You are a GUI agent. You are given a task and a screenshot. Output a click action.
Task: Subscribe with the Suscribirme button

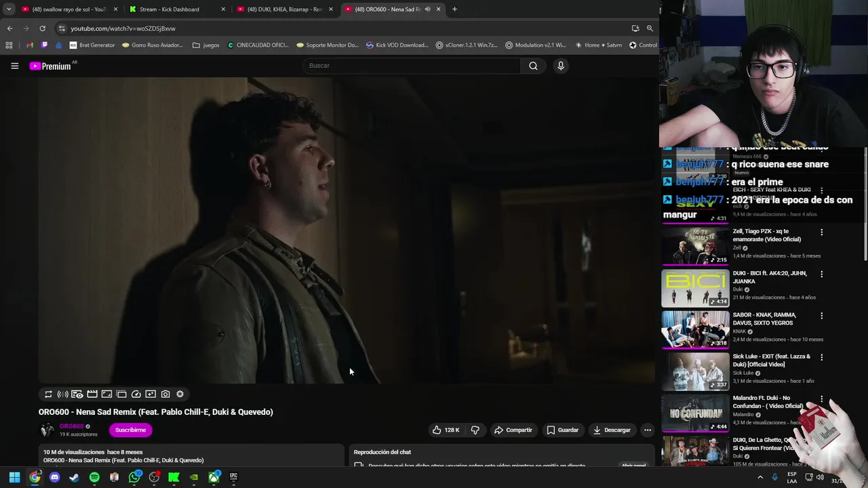point(131,430)
